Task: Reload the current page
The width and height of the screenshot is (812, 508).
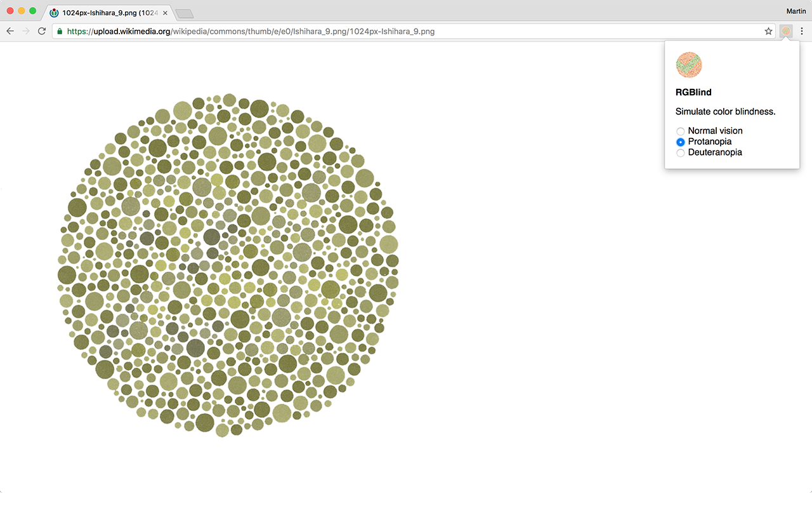Action: tap(42, 31)
